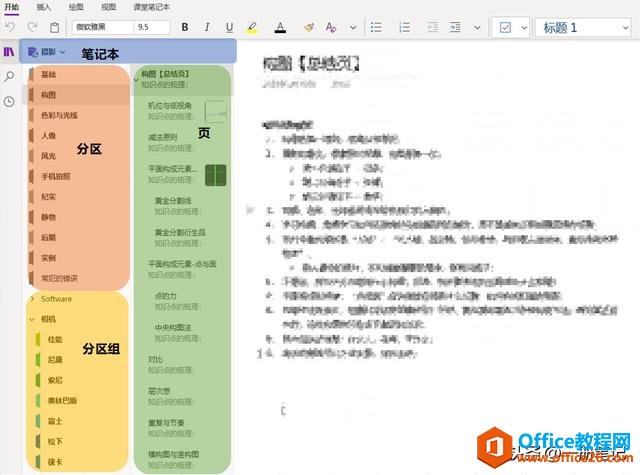
Task: Open the 常犯的错误 section
Action: coord(80,278)
